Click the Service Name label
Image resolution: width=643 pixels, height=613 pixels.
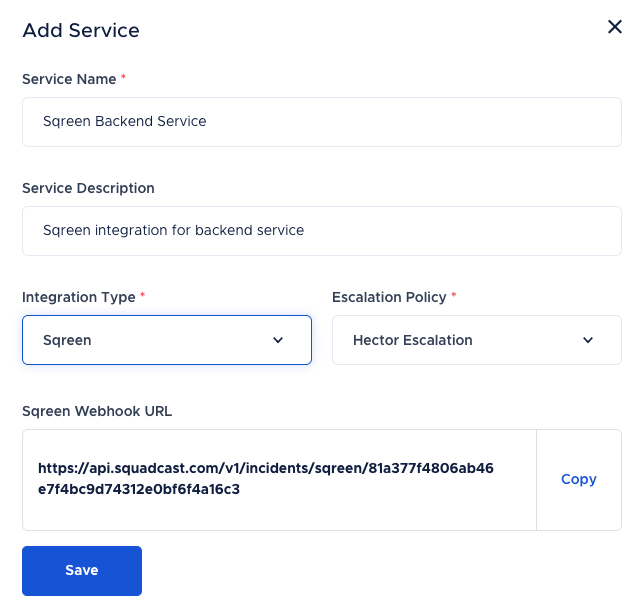coord(69,79)
